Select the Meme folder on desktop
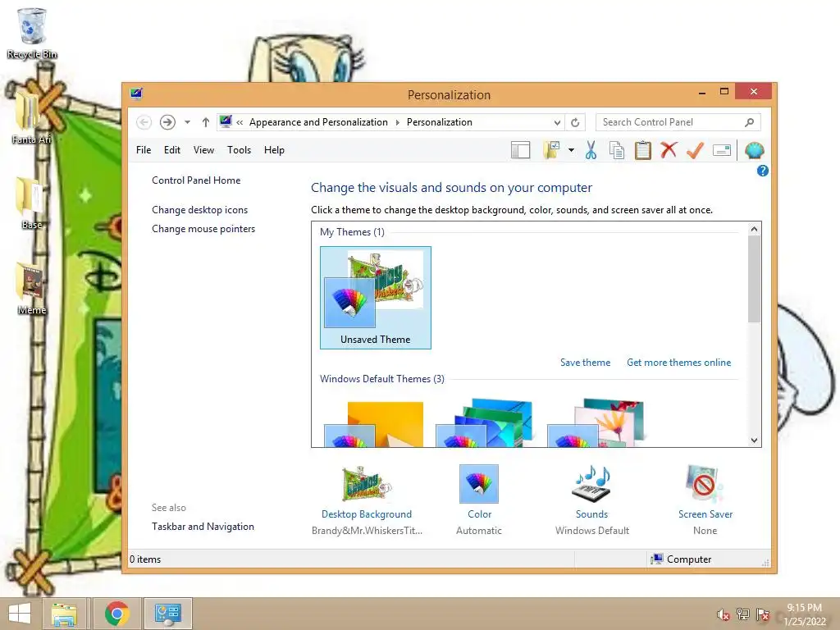 point(32,288)
